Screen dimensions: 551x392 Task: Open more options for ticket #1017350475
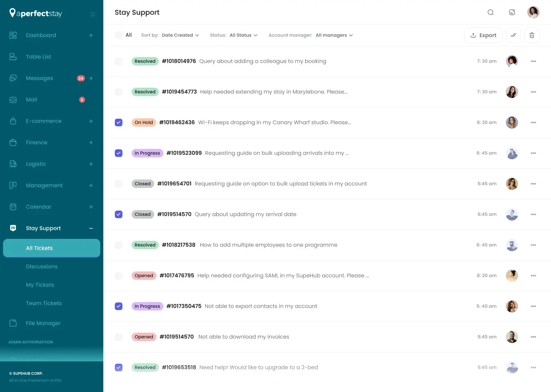(x=533, y=306)
